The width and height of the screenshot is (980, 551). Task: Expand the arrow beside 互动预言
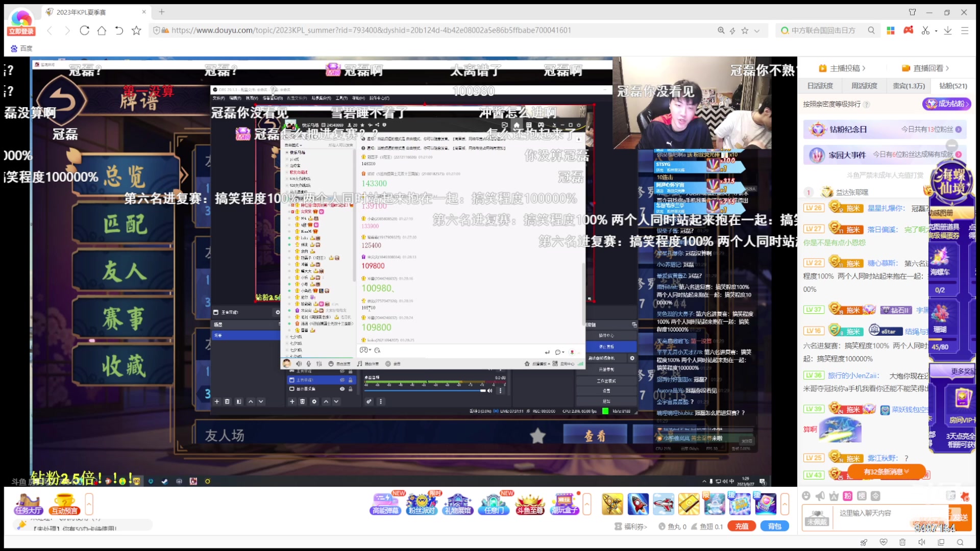[89, 504]
